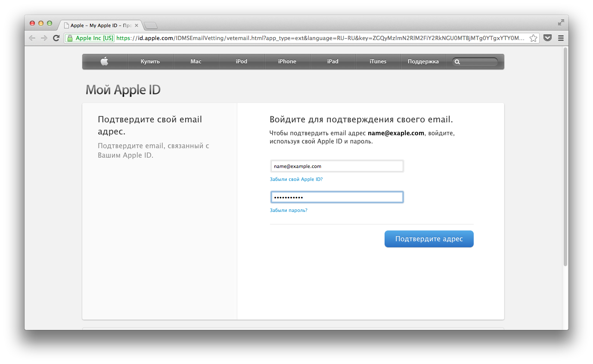Click the green lock Apple Inc security badge
The width and height of the screenshot is (593, 364).
90,38
